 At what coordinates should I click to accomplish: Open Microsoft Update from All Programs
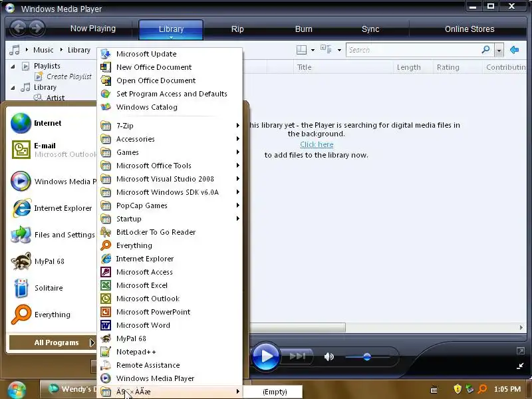(170, 54)
